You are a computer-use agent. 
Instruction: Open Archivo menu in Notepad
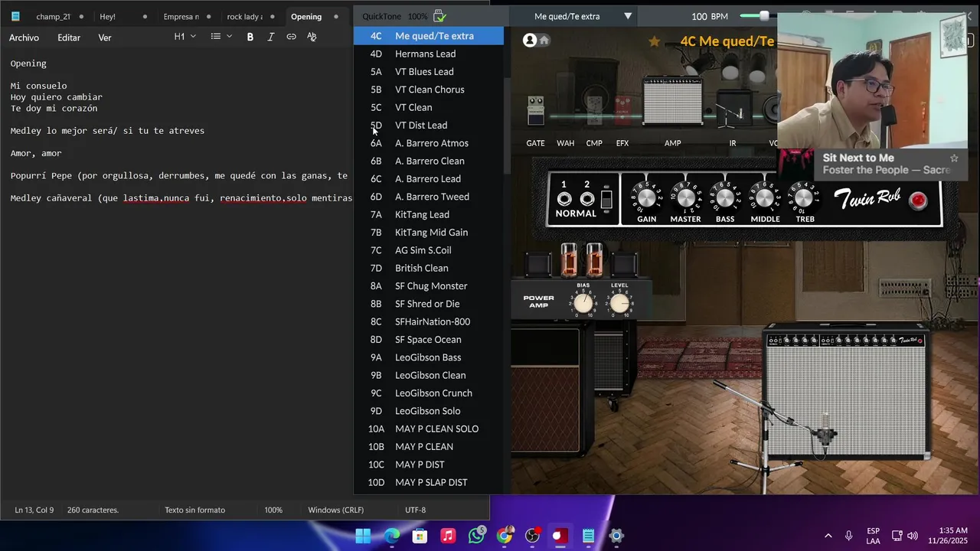24,37
